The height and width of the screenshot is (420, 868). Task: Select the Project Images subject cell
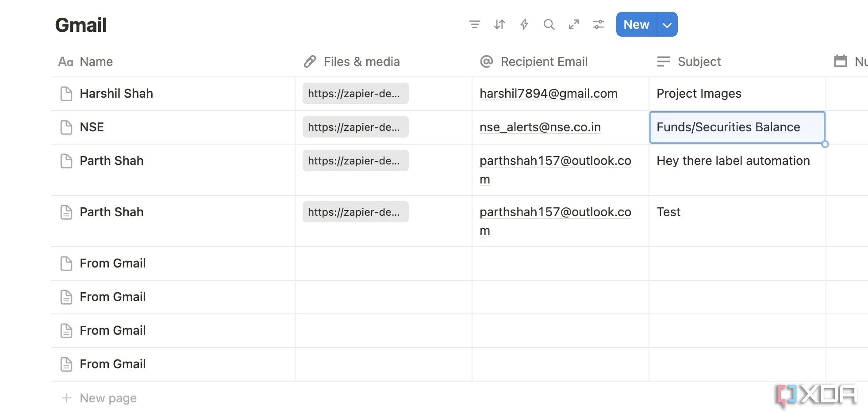click(x=737, y=94)
